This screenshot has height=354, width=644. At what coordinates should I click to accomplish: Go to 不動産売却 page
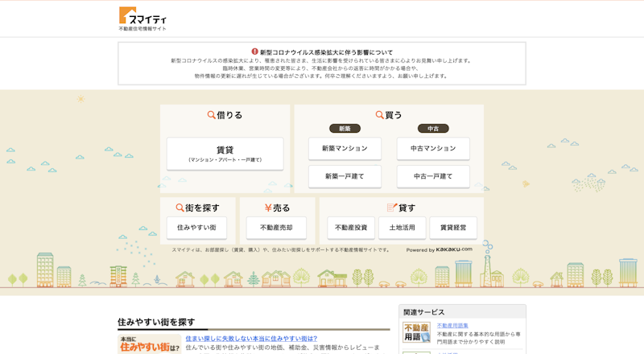point(276,228)
